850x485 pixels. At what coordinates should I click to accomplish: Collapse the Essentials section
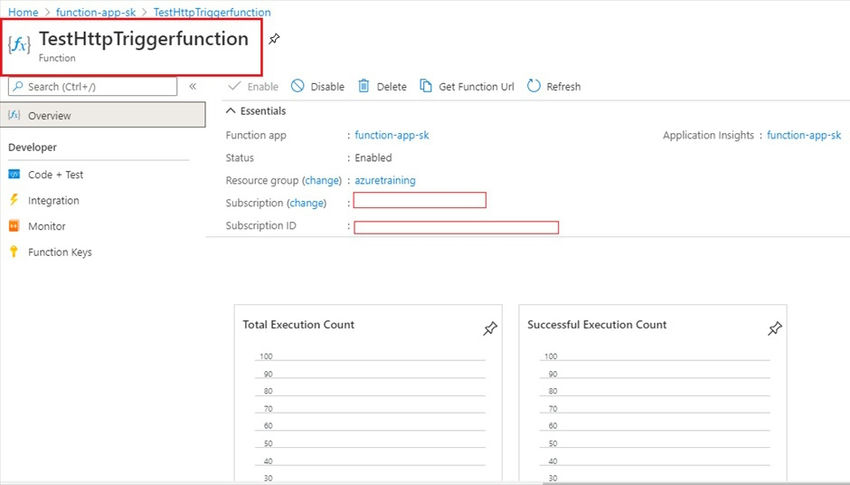(x=230, y=111)
